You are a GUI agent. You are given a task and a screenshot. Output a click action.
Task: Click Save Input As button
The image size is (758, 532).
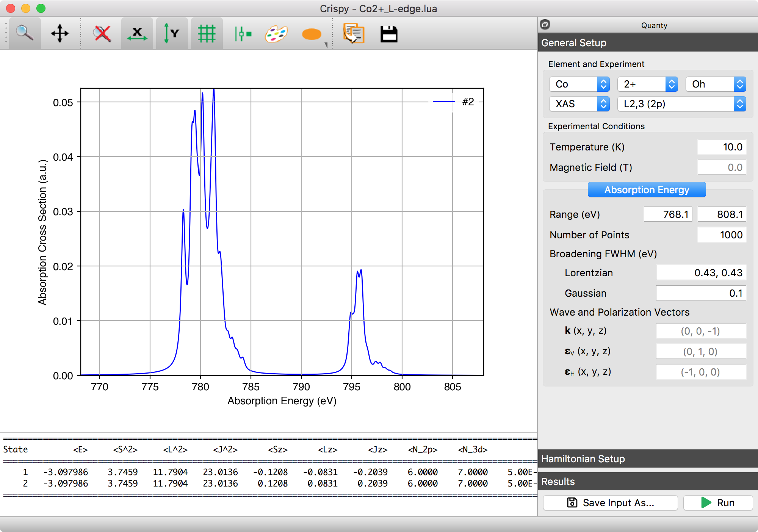610,503
